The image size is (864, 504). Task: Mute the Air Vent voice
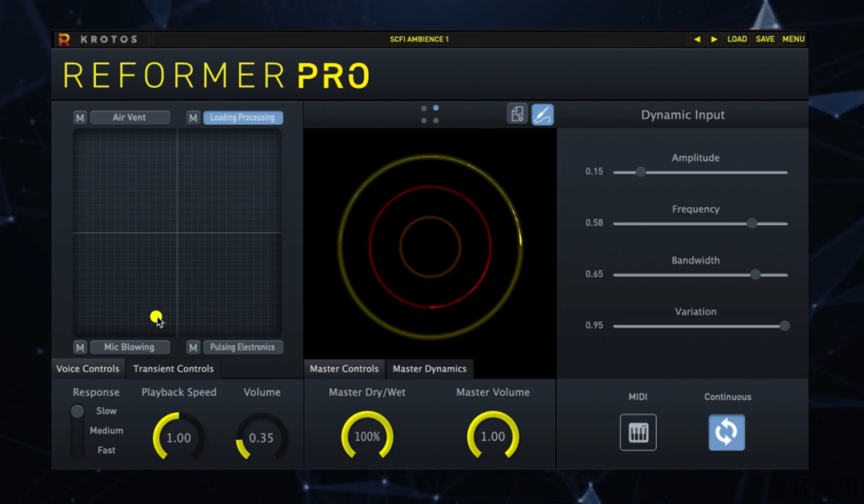coord(80,118)
